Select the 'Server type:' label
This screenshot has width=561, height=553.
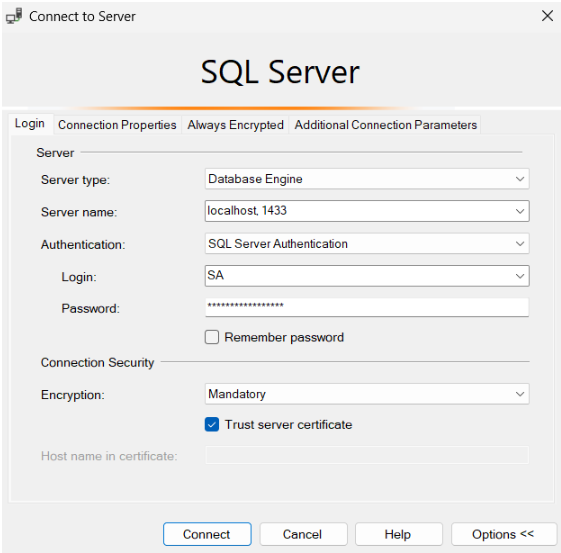tap(75, 180)
